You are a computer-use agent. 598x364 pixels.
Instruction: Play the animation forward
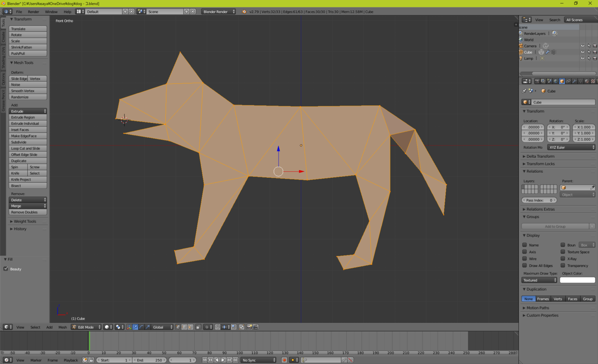coord(223,360)
